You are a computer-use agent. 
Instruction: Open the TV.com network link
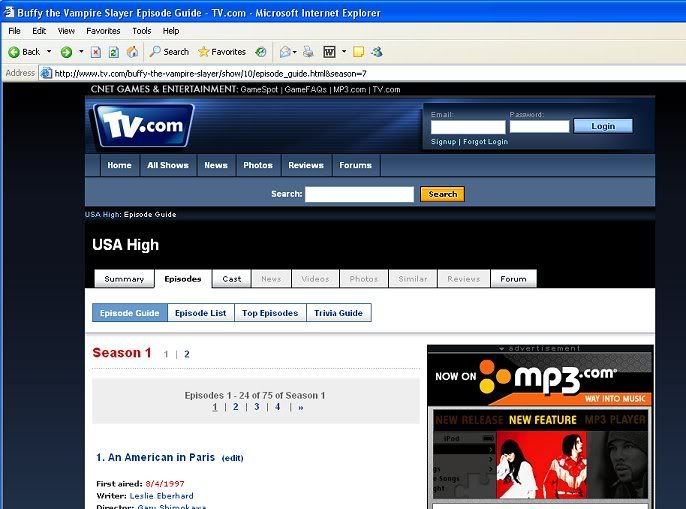coord(386,90)
